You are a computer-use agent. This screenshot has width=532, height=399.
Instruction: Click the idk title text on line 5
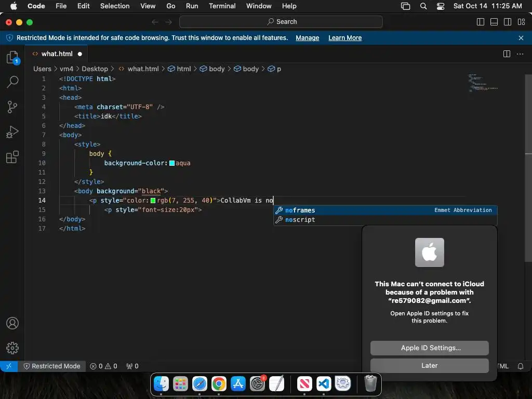tap(106, 116)
